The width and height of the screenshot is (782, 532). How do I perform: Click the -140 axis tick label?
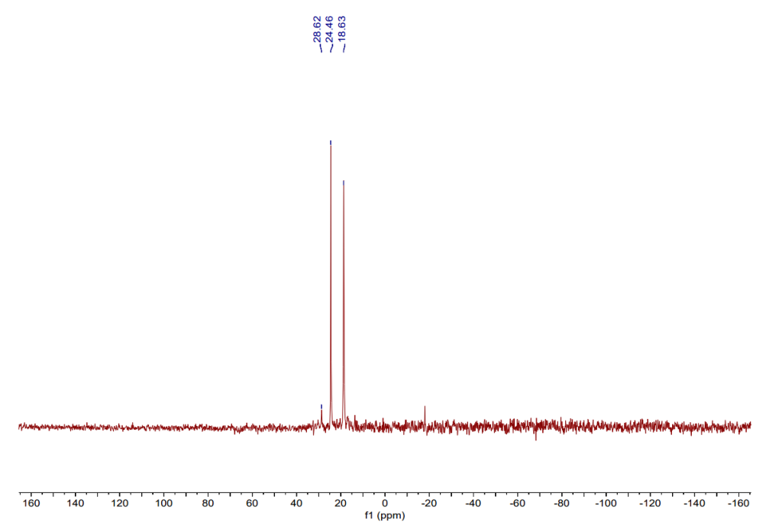693,504
